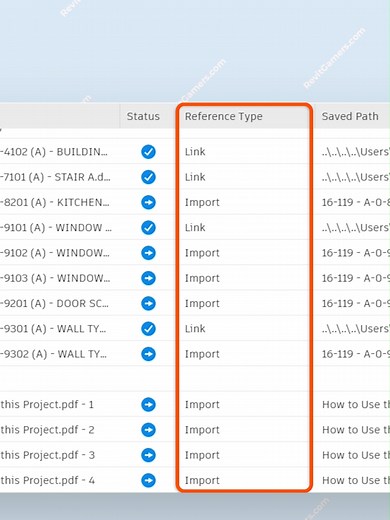
Task: Select the 9101 (A) - WINDOW name cell
Action: (56, 228)
